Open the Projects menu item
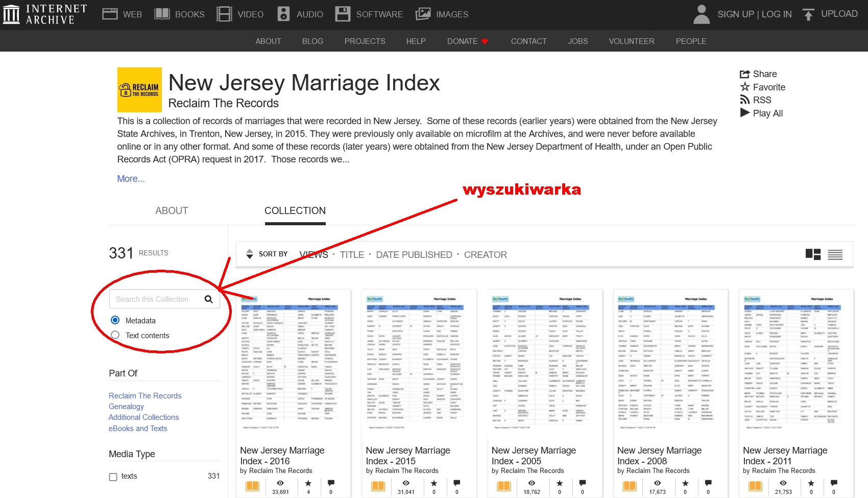Viewport: 868px width, 498px height. point(365,41)
